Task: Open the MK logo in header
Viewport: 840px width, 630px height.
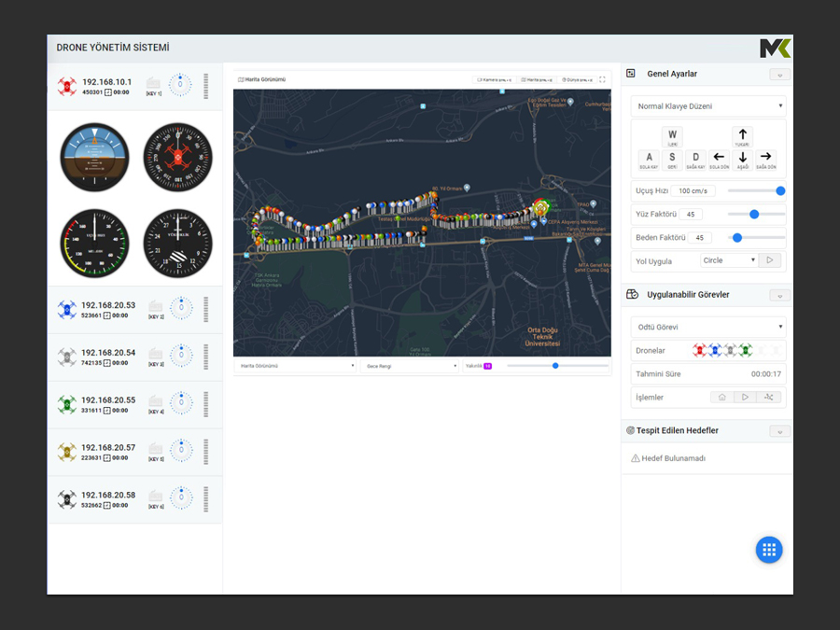Action: 775,49
